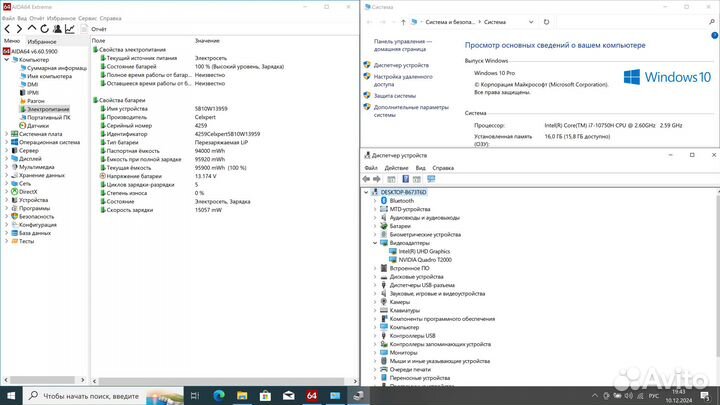Click AIDA64 up-level arrow icon
Image resolution: width=720 pixels, height=405 pixels.
(32, 29)
